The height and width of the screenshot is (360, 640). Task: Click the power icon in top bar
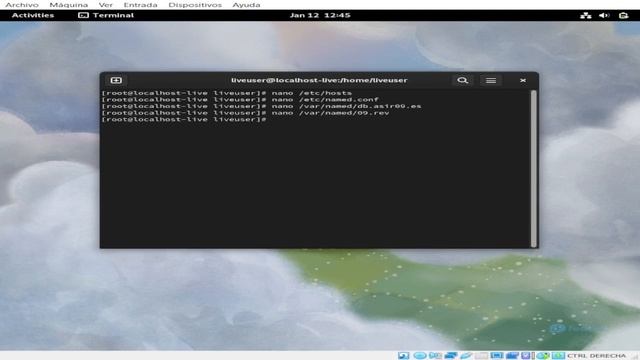[x=623, y=16]
